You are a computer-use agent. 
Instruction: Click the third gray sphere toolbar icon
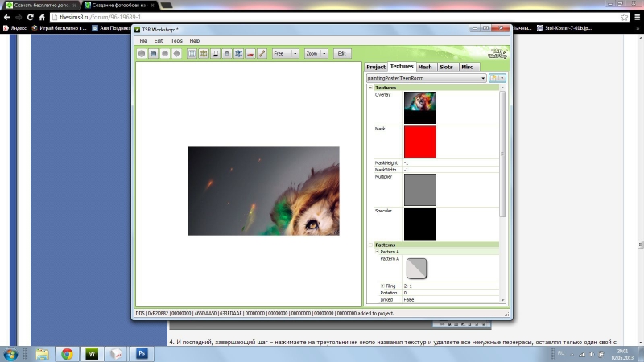(165, 53)
